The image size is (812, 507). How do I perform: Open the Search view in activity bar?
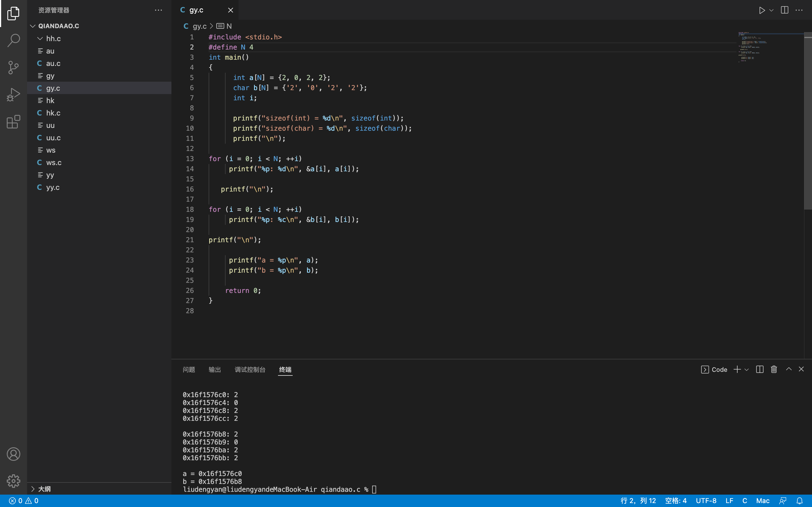click(14, 40)
